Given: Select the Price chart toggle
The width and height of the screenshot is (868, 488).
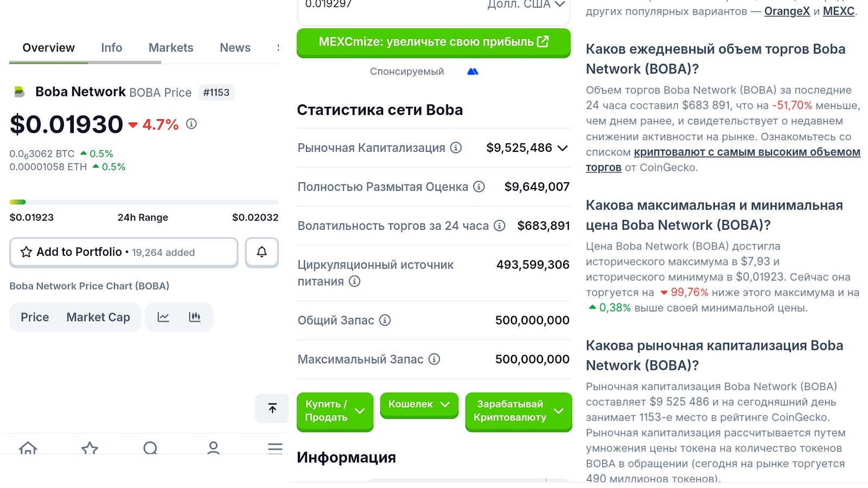Looking at the screenshot, I should (x=35, y=317).
